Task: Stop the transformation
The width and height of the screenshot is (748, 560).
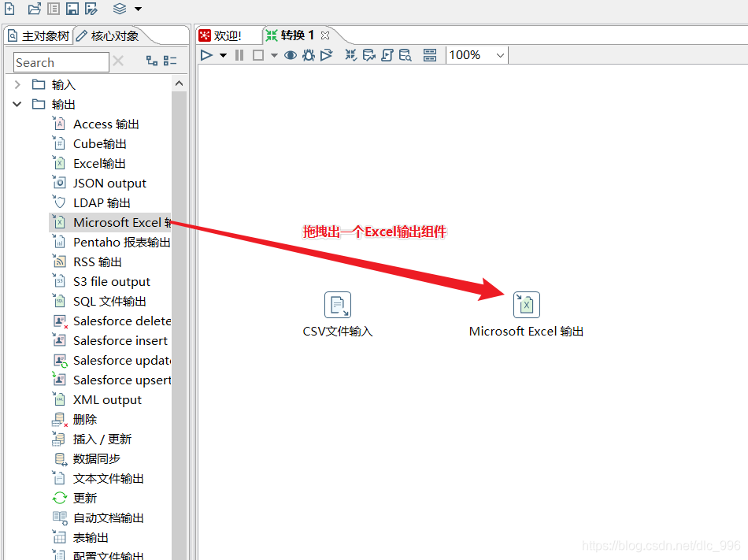Action: (x=258, y=55)
